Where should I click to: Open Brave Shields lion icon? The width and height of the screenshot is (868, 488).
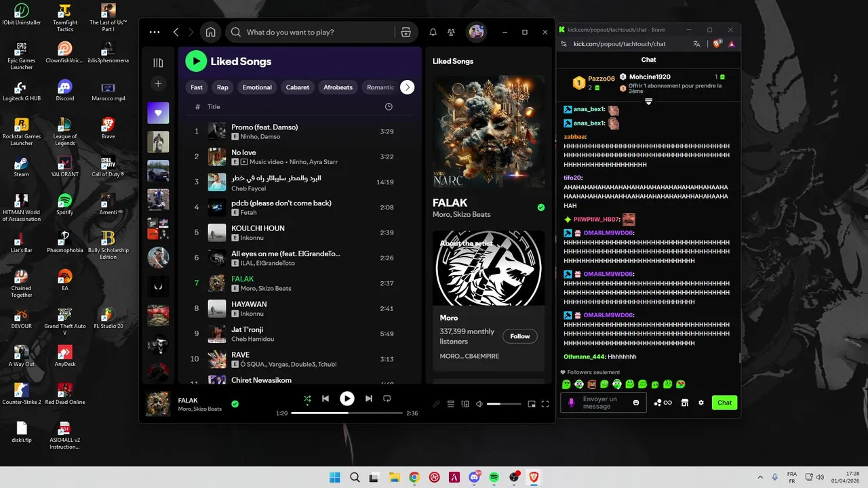pos(717,43)
